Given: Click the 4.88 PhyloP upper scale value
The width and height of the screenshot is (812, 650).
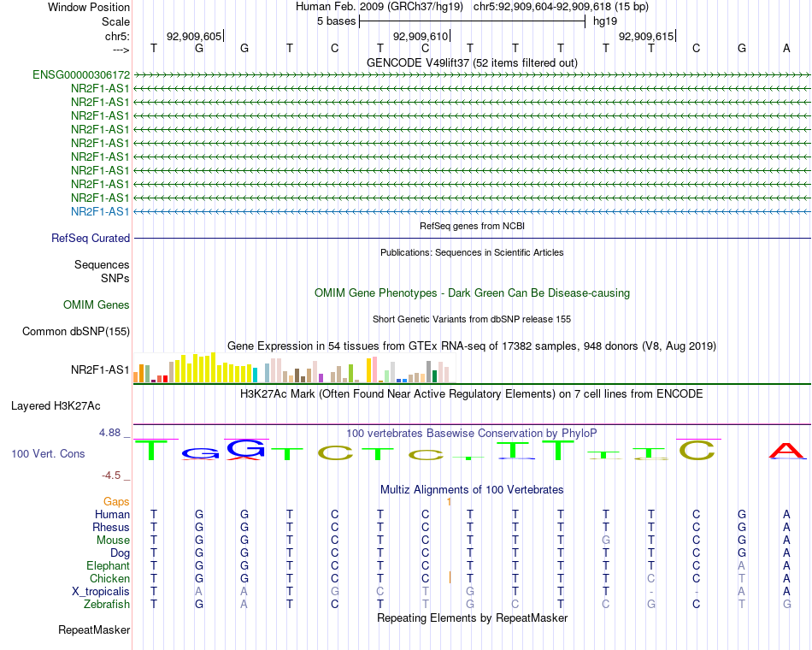Looking at the screenshot, I should [109, 432].
